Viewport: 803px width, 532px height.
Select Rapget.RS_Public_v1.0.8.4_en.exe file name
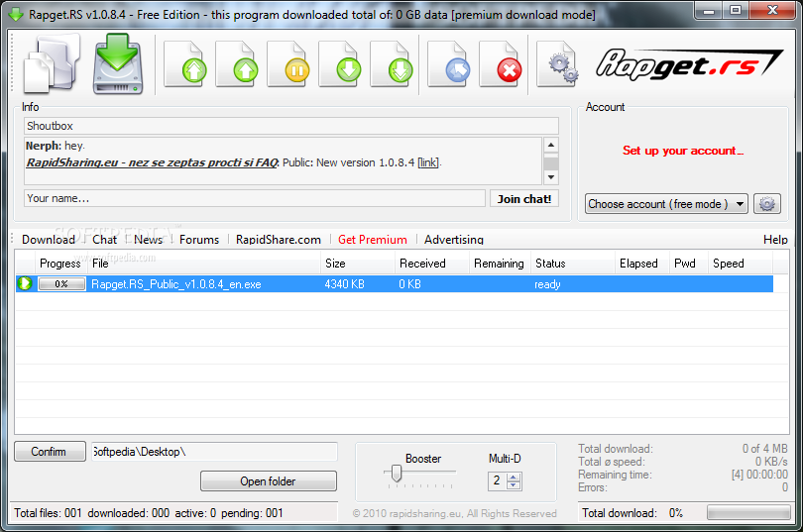pyautogui.click(x=176, y=284)
